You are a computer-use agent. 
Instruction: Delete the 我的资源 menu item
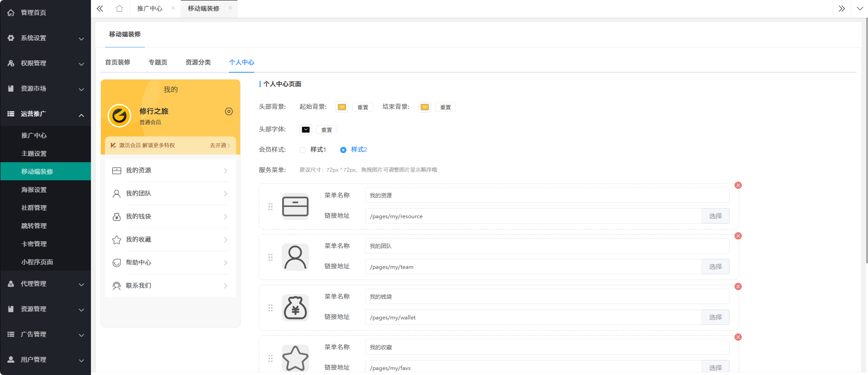[738, 185]
